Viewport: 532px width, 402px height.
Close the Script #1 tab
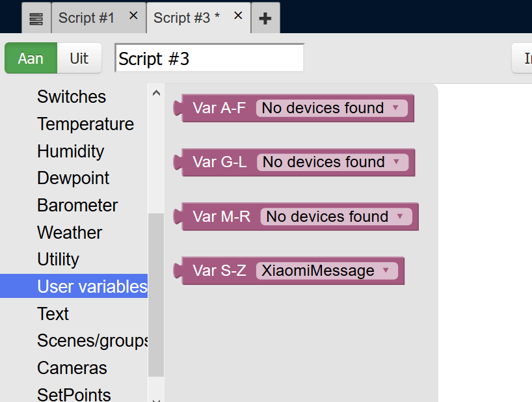pyautogui.click(x=133, y=16)
